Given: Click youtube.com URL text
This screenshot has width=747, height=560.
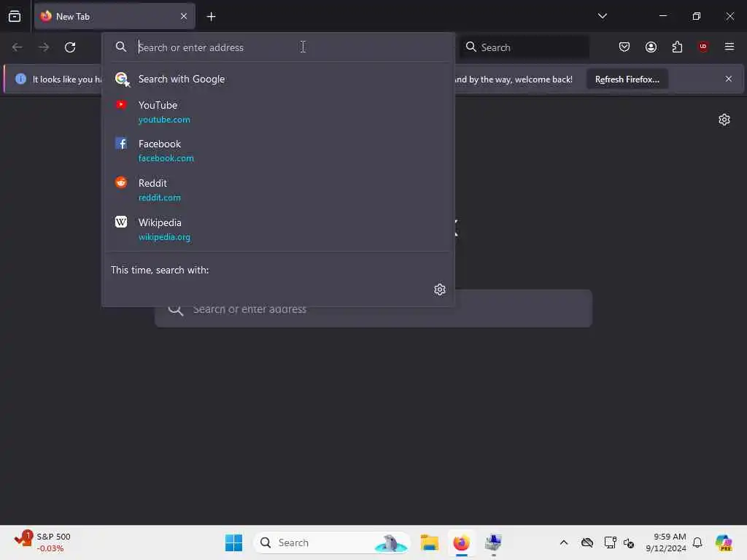Looking at the screenshot, I should 164,120.
